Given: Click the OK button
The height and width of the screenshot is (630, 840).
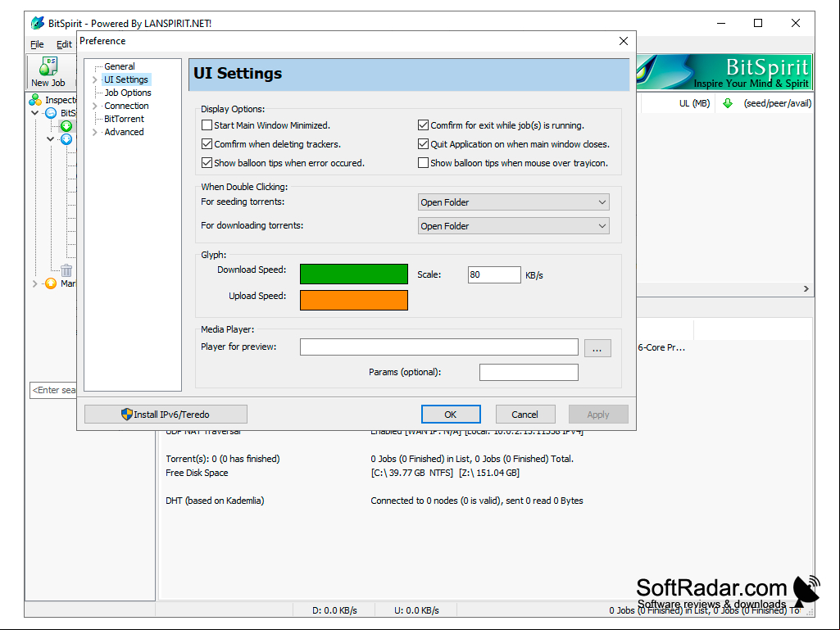Looking at the screenshot, I should pyautogui.click(x=451, y=414).
